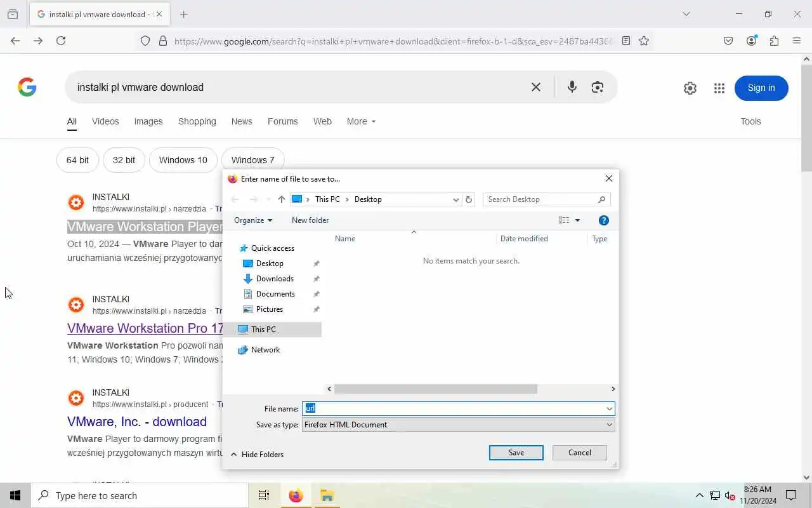Click New folder in save dialog
This screenshot has height=508, width=812.
(x=310, y=220)
